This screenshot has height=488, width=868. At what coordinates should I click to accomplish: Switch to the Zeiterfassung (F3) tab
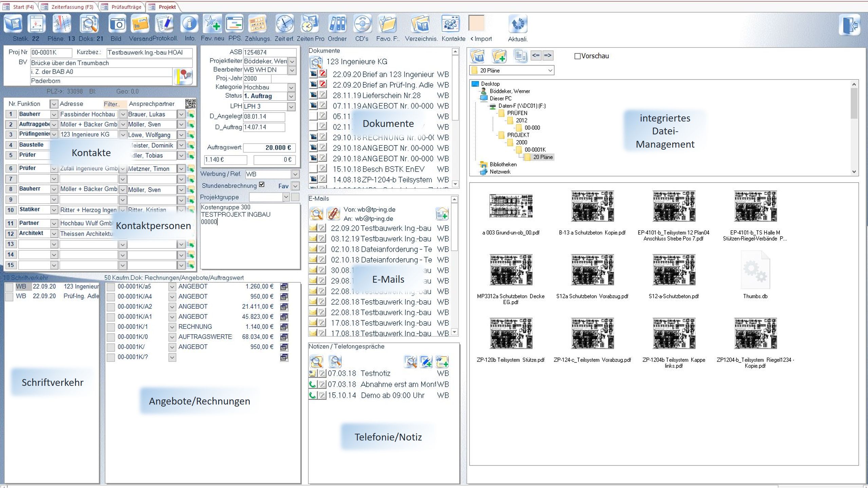point(72,7)
